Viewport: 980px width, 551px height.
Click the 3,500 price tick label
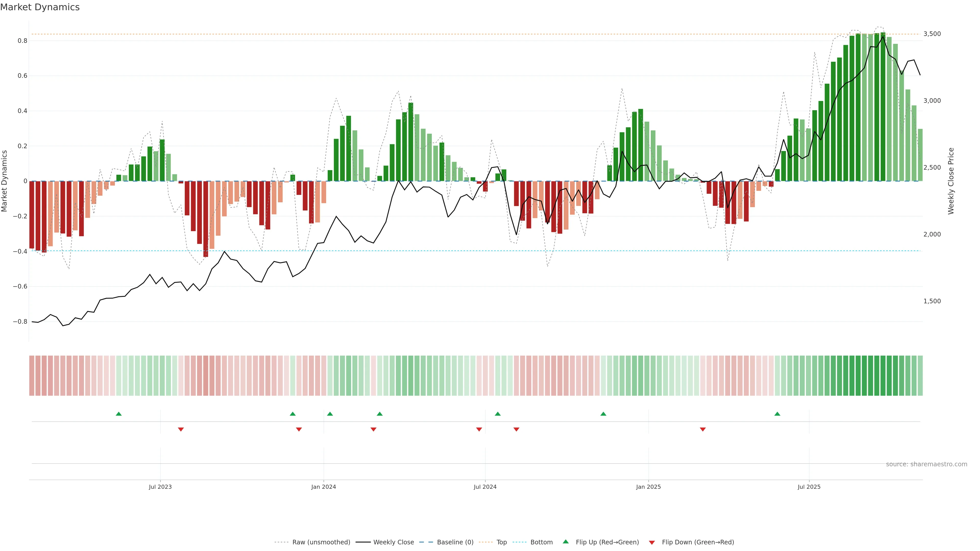(932, 34)
